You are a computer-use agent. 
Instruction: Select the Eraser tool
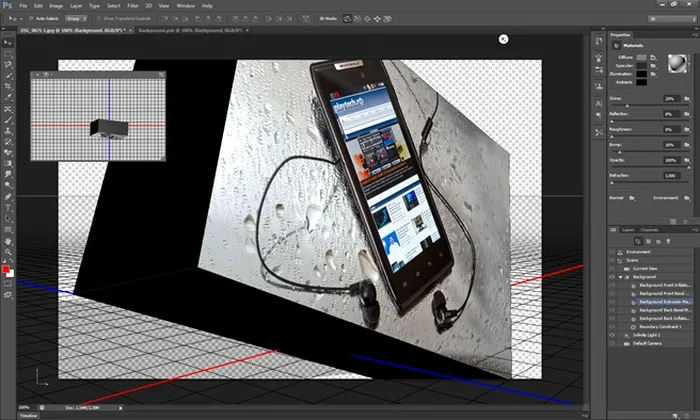pyautogui.click(x=8, y=153)
